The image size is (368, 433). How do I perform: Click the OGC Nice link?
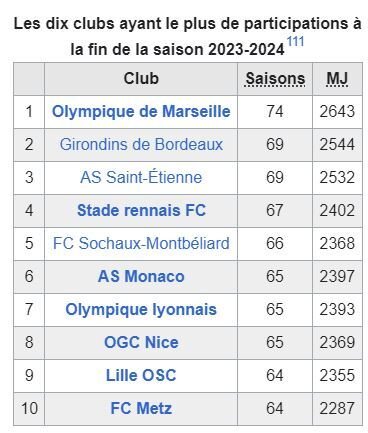(x=141, y=342)
